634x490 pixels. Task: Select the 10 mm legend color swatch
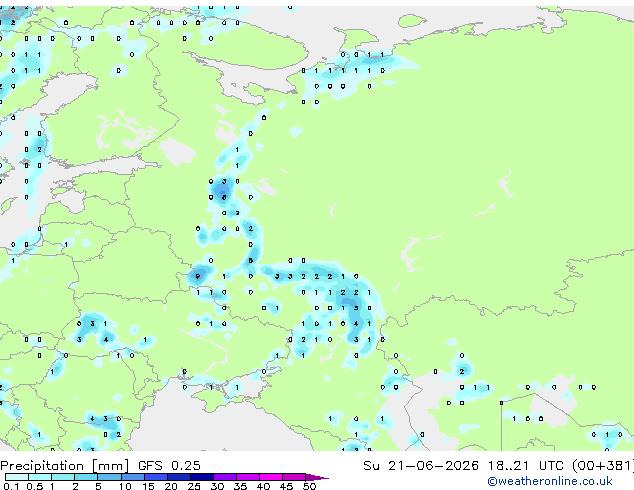133,477
